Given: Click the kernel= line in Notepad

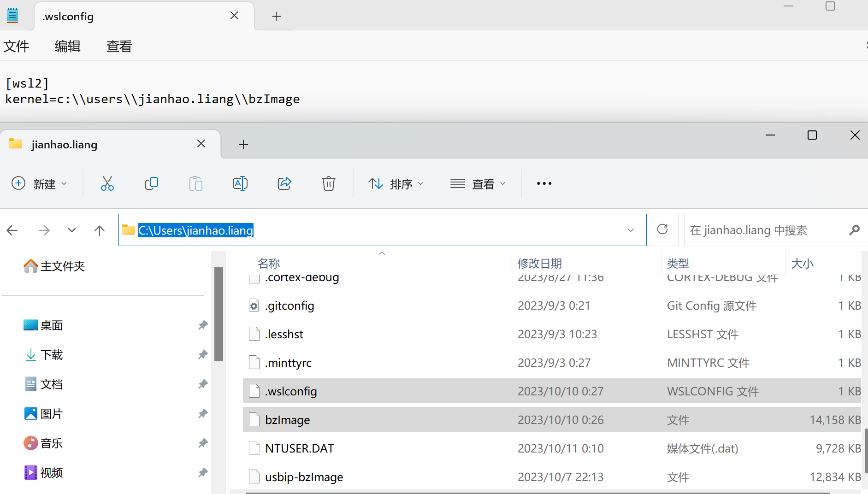Looking at the screenshot, I should [x=153, y=99].
